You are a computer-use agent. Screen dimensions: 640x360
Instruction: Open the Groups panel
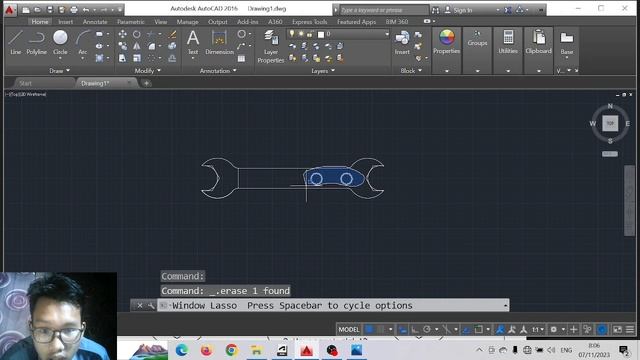click(x=477, y=39)
